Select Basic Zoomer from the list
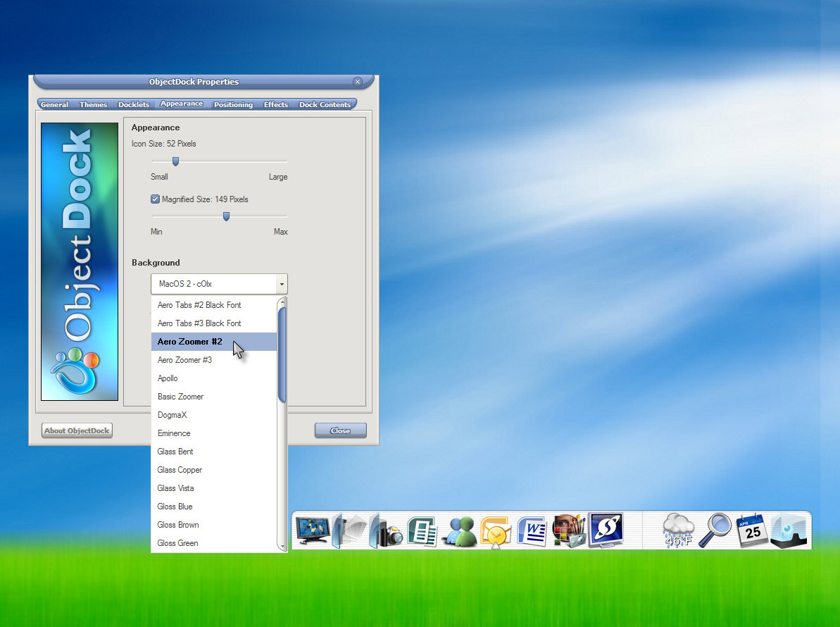Viewport: 840px width, 627px height. 214,397
